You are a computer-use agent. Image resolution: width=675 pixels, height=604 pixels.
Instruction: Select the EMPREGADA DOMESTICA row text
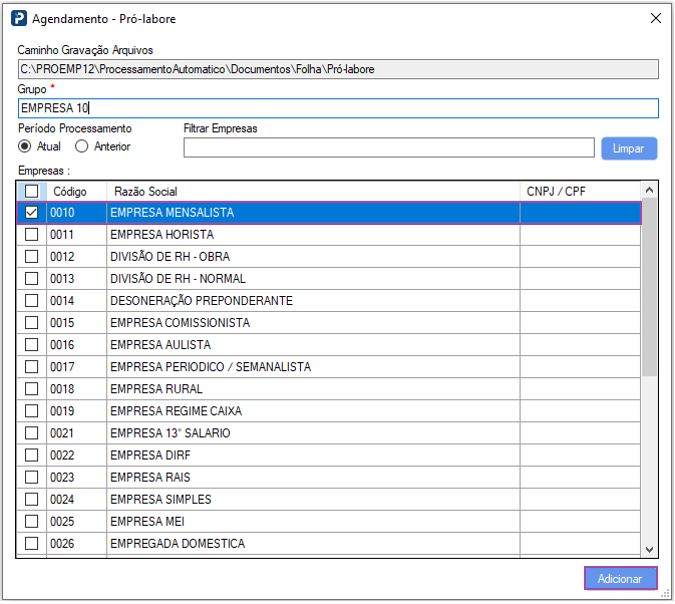coord(178,543)
